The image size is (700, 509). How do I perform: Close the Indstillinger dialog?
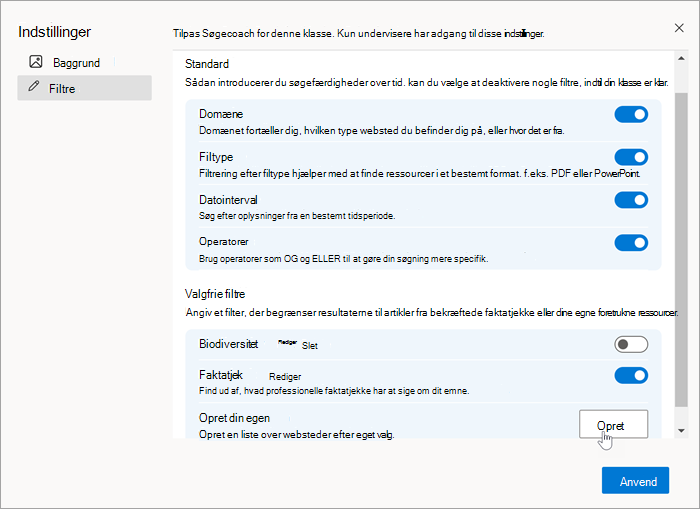click(x=679, y=28)
